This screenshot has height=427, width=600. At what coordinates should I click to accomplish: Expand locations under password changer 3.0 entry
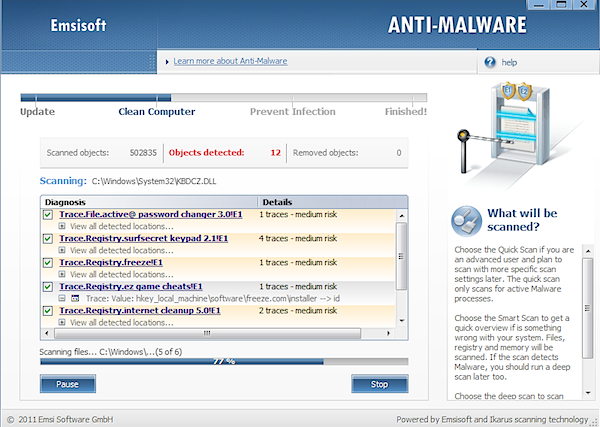62,226
